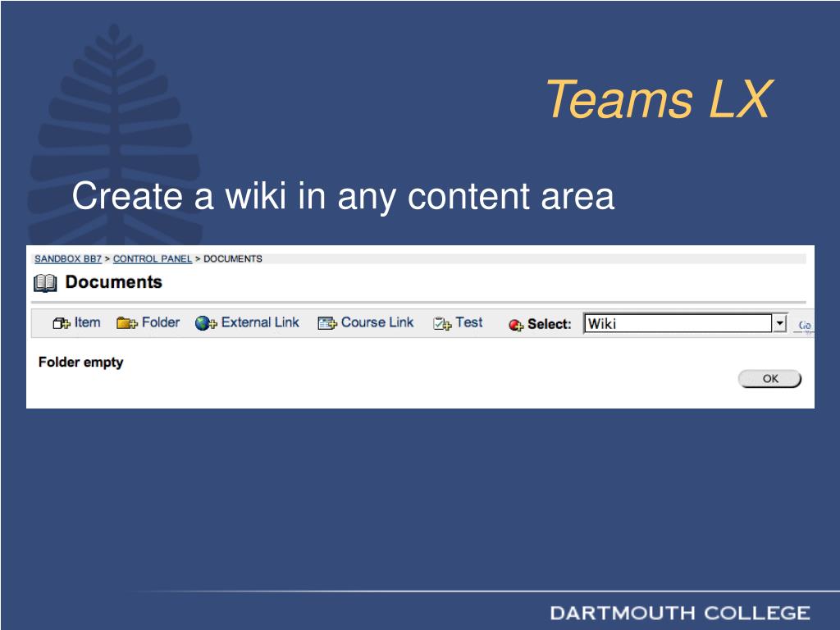Open the CONTROL PANEL breadcrumb link
Image resolution: width=840 pixels, height=630 pixels.
(152, 258)
